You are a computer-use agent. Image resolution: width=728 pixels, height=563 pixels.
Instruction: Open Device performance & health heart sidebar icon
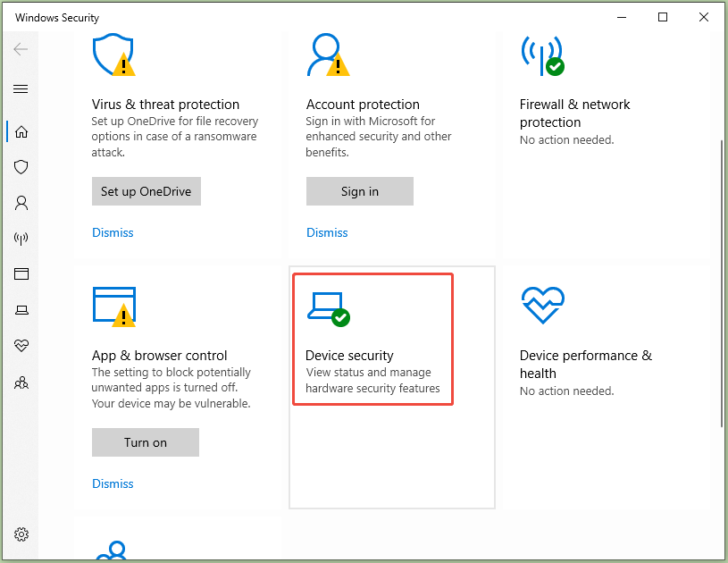[21, 346]
